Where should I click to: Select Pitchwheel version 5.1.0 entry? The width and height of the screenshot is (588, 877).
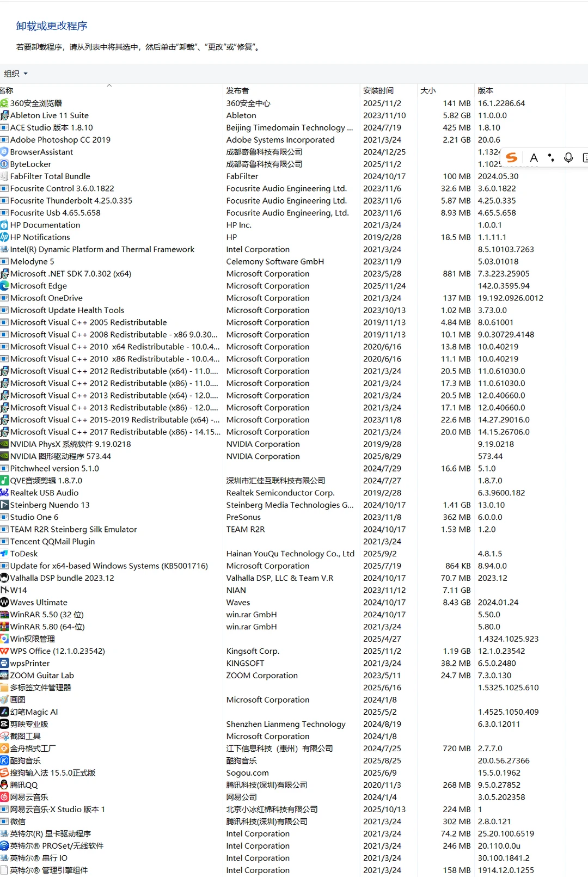(x=283, y=468)
